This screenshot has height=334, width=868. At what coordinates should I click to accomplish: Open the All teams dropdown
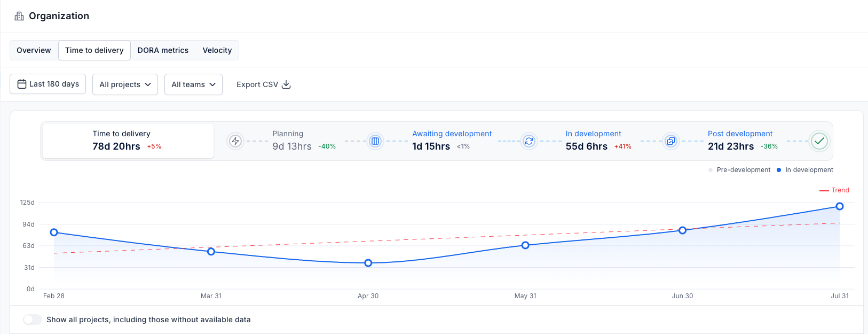click(x=193, y=84)
